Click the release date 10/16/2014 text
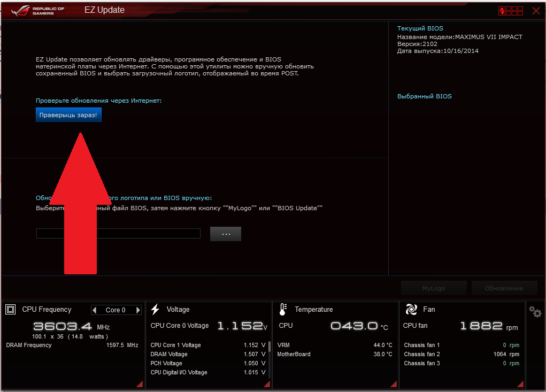The image size is (546, 392). [460, 51]
